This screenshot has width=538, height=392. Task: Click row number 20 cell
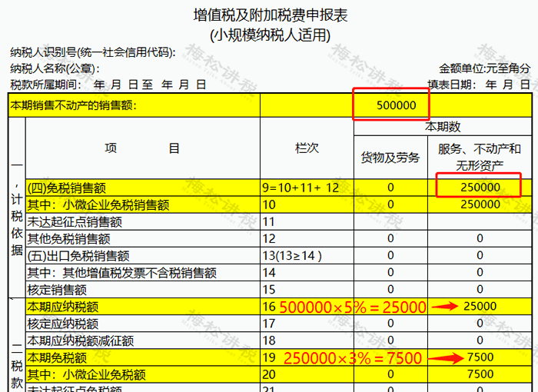307,374
